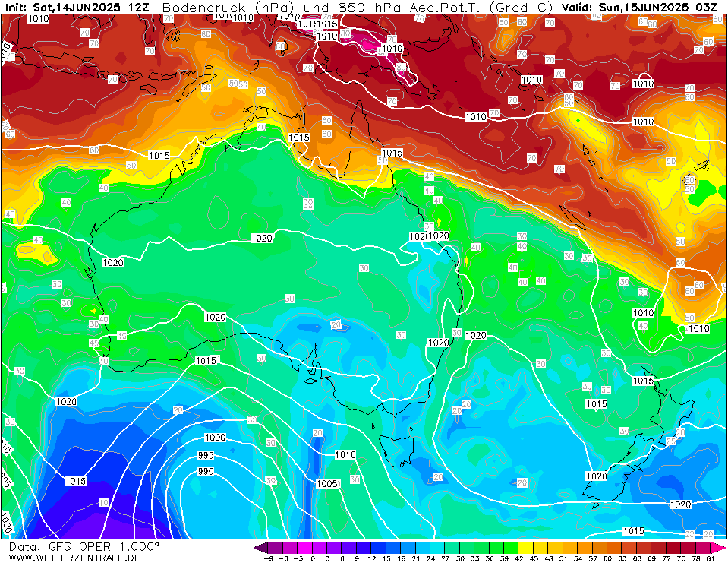
Task: Click the 66 label on the color scale
Action: click(x=637, y=558)
